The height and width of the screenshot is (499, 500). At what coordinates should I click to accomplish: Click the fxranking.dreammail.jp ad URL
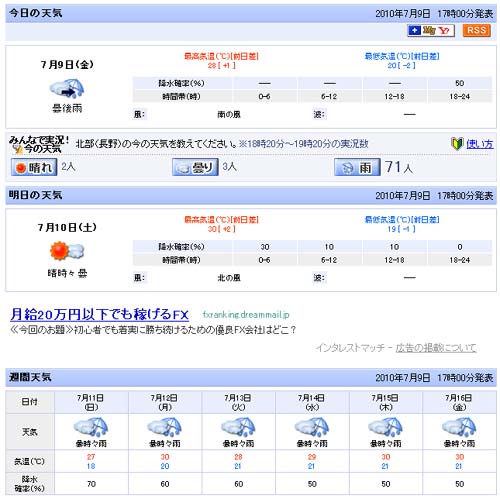click(x=246, y=315)
